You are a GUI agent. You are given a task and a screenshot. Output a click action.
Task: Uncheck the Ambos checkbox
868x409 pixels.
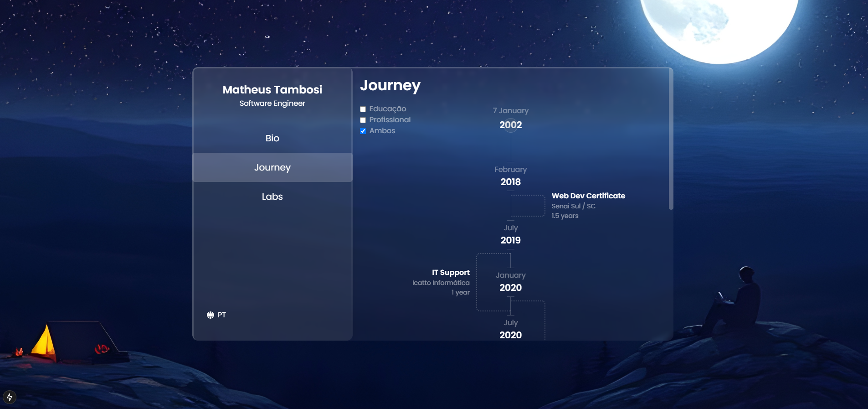click(363, 131)
